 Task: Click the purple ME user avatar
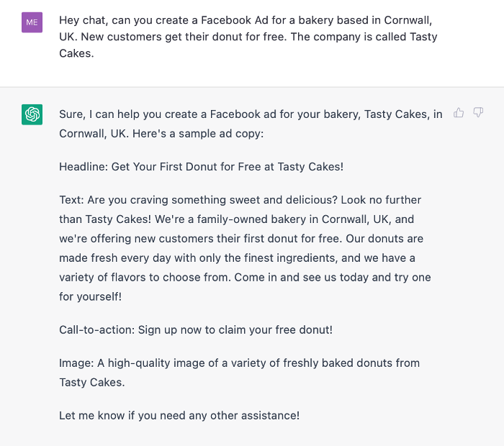(32, 22)
